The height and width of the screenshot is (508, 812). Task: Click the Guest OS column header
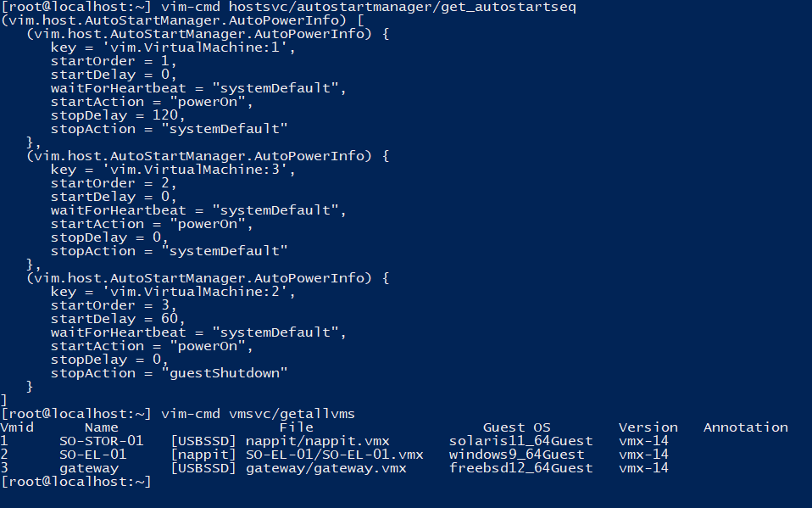(516, 427)
